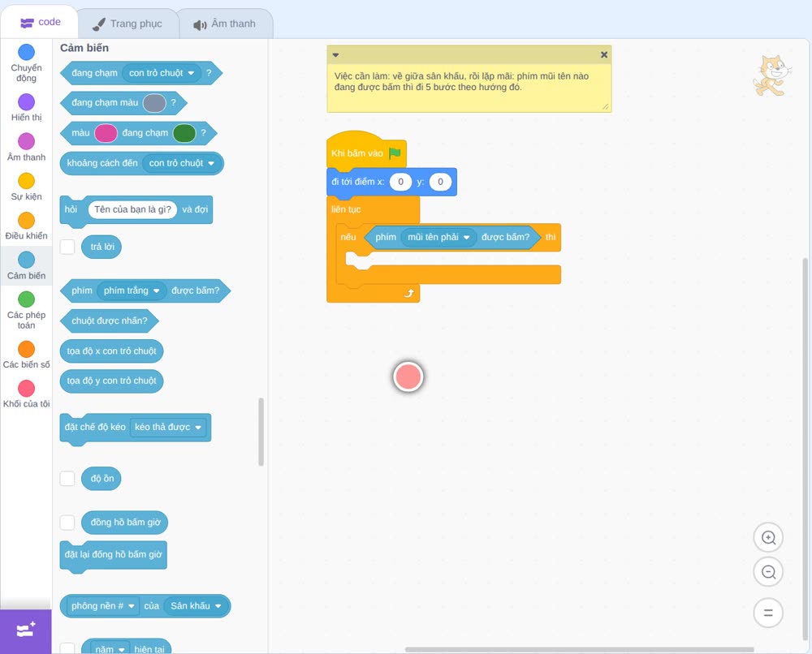
Task: Open the 'phông nền #' dropdown
Action: [x=102, y=606]
